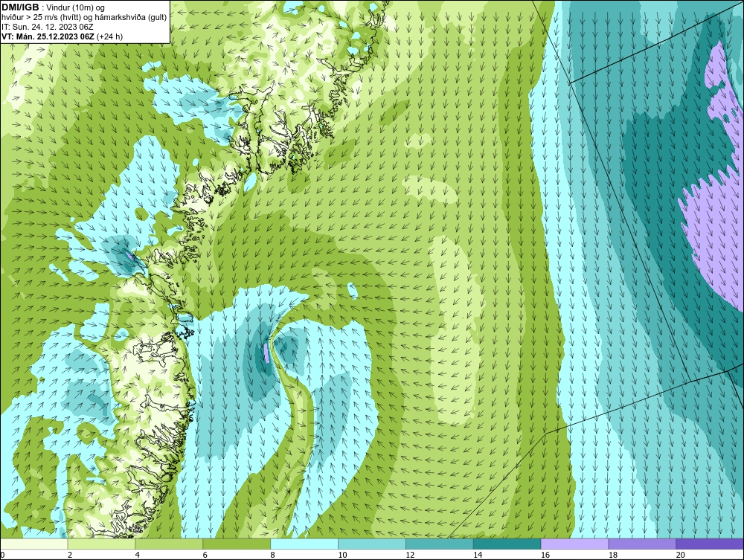This screenshot has height=560, width=744.
Task: Click the scale label '20'
Action: (681, 555)
